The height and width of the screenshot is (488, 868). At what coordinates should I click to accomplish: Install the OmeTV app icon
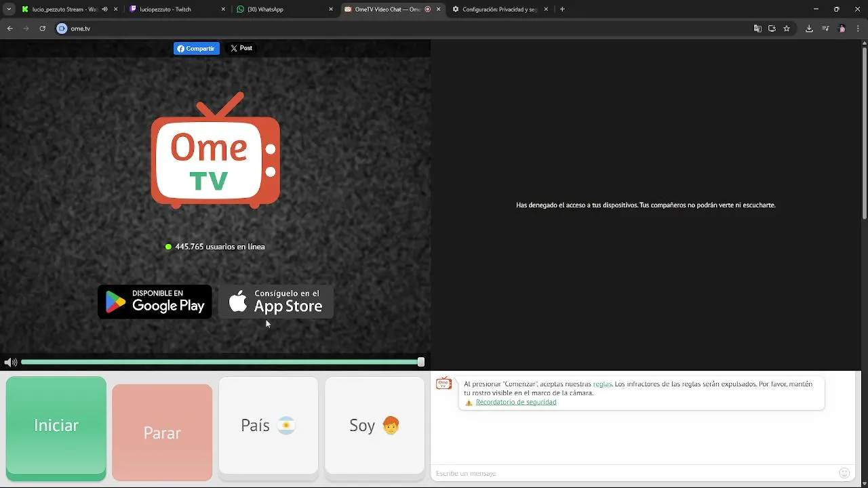point(772,28)
